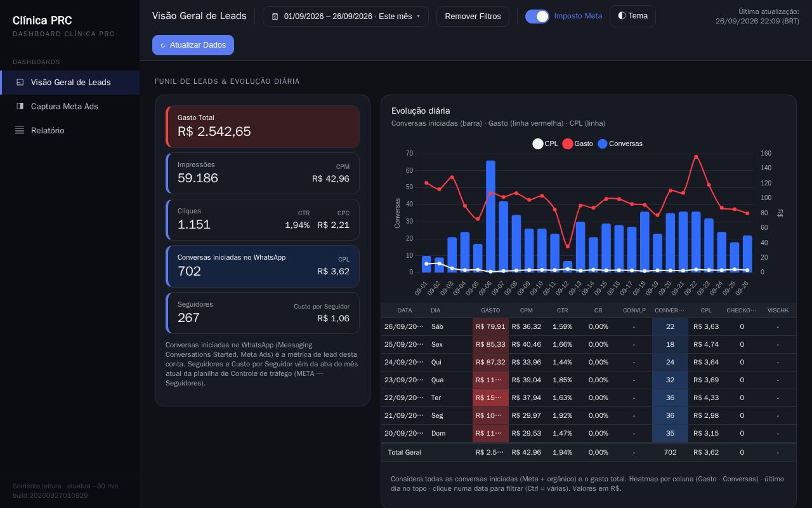Image resolution: width=812 pixels, height=508 pixels.
Task: Click the WhatsApp conversations value 702
Action: (x=189, y=271)
